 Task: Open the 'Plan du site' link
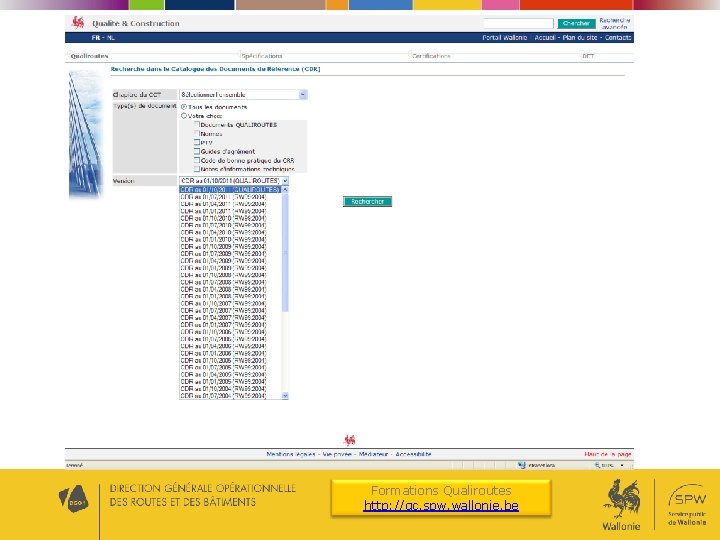pos(580,38)
